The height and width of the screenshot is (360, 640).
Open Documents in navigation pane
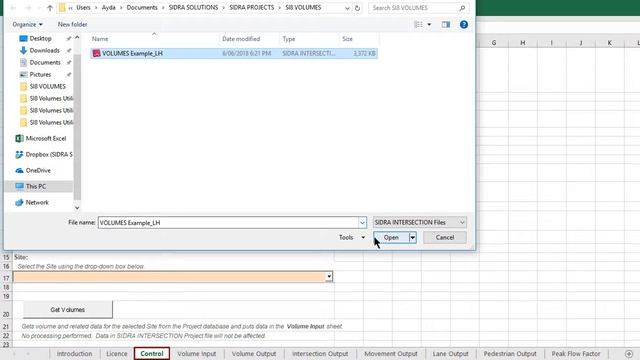click(45, 62)
